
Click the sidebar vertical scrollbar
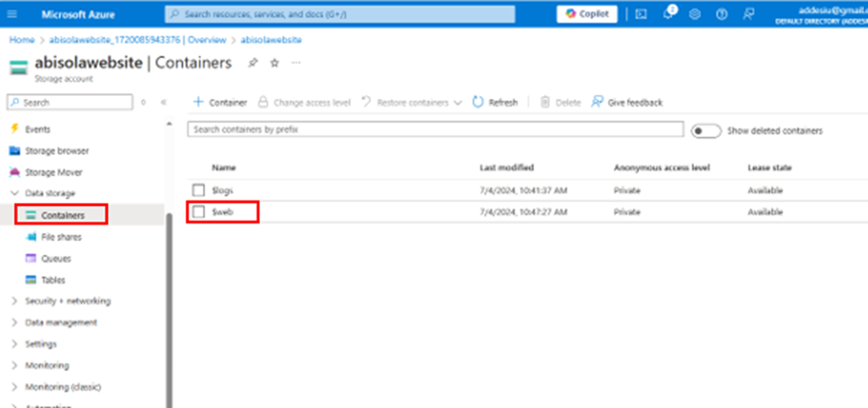pos(169,310)
